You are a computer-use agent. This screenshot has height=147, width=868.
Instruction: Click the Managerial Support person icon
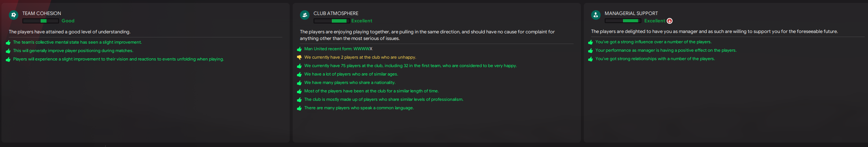596,15
